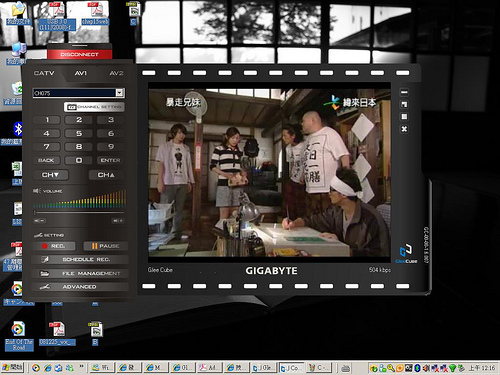Viewport: 500px width, 375px height.
Task: Click the volume level bar graph
Action: (x=79, y=199)
